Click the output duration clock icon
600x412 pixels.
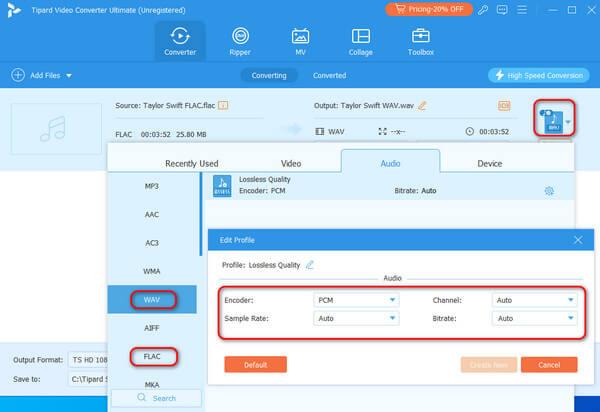tap(470, 132)
